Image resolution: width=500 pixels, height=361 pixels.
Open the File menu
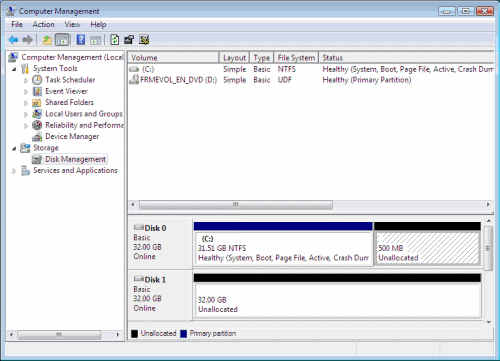pyautogui.click(x=17, y=24)
